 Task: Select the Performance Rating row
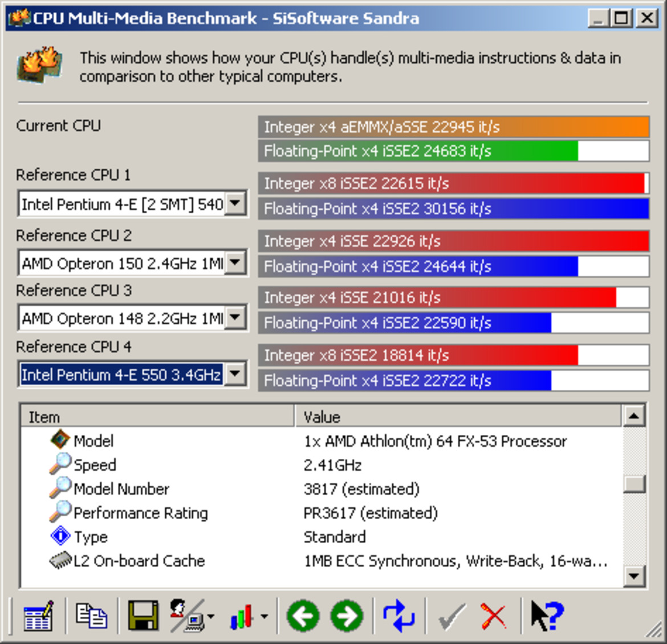tap(322, 513)
